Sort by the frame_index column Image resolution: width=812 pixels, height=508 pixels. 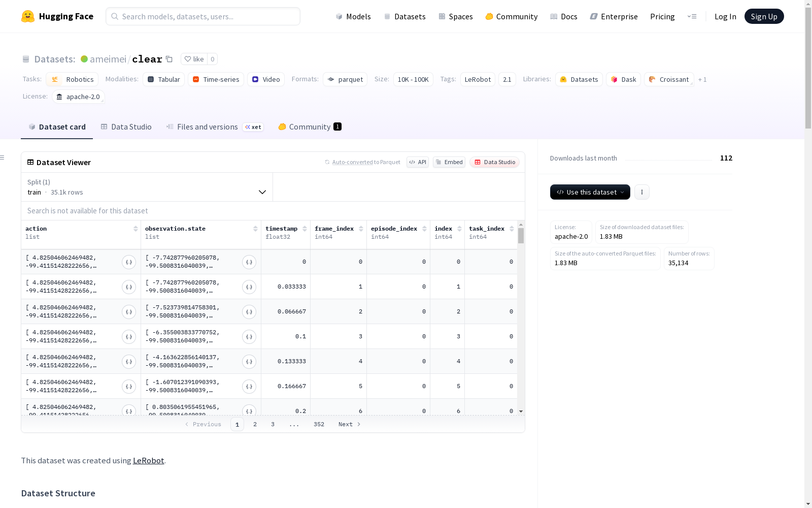[x=361, y=229]
